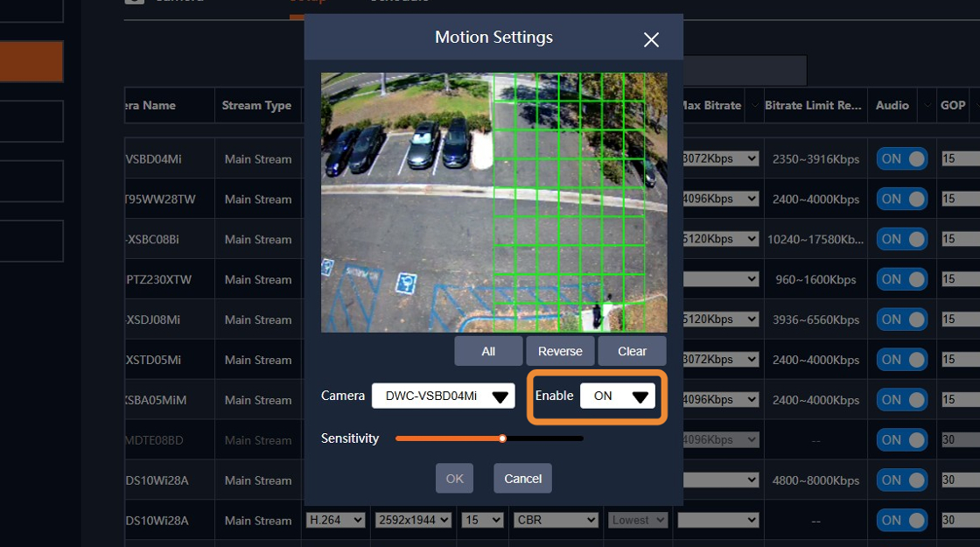This screenshot has height=547, width=980.
Task: Open the Camera dropdown showing DWC-VSBD04Mi
Action: tap(443, 396)
